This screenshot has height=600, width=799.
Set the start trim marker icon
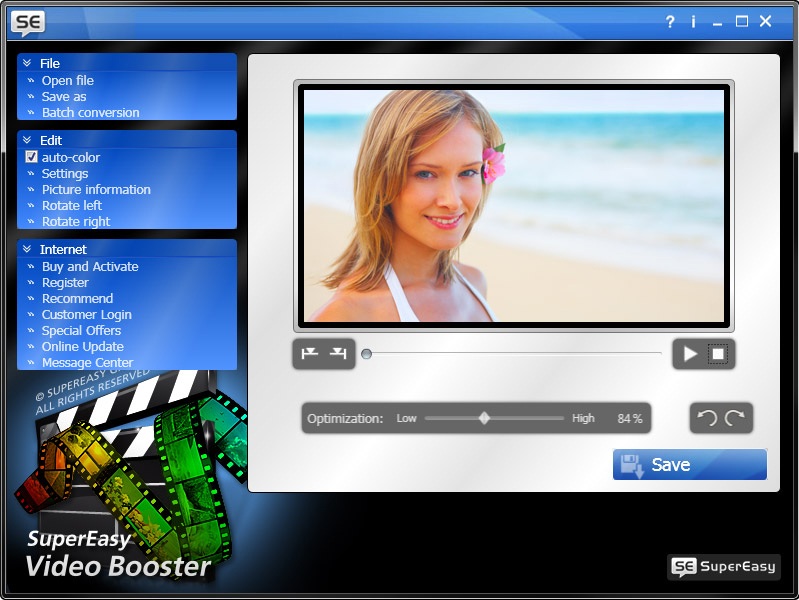pyautogui.click(x=310, y=353)
